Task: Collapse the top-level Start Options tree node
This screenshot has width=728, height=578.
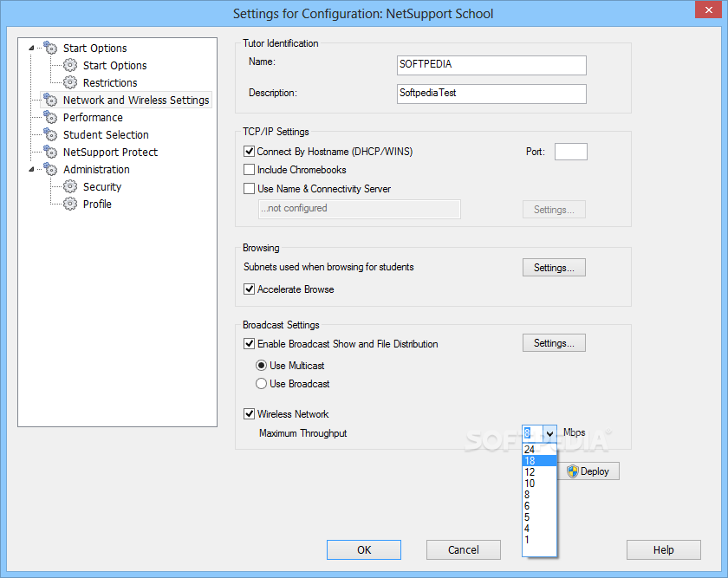Action: click(31, 48)
